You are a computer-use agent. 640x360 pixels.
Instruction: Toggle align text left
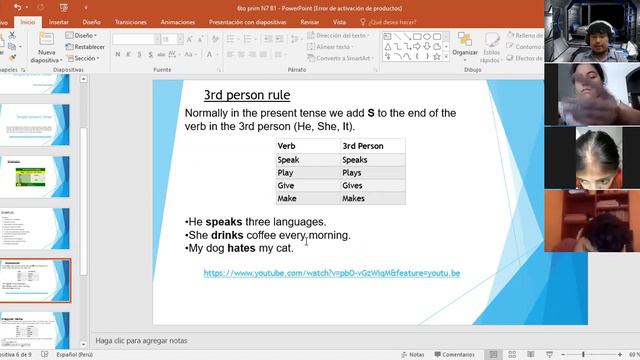click(x=231, y=54)
